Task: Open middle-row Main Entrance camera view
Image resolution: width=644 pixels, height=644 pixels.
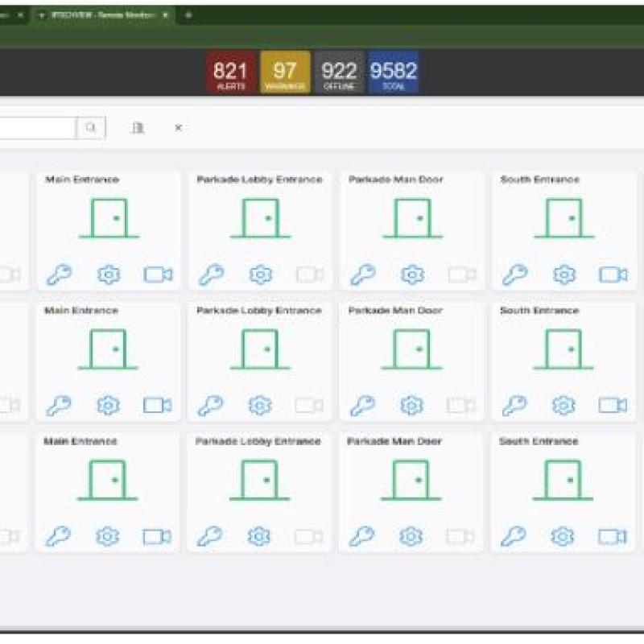Action: [x=157, y=406]
